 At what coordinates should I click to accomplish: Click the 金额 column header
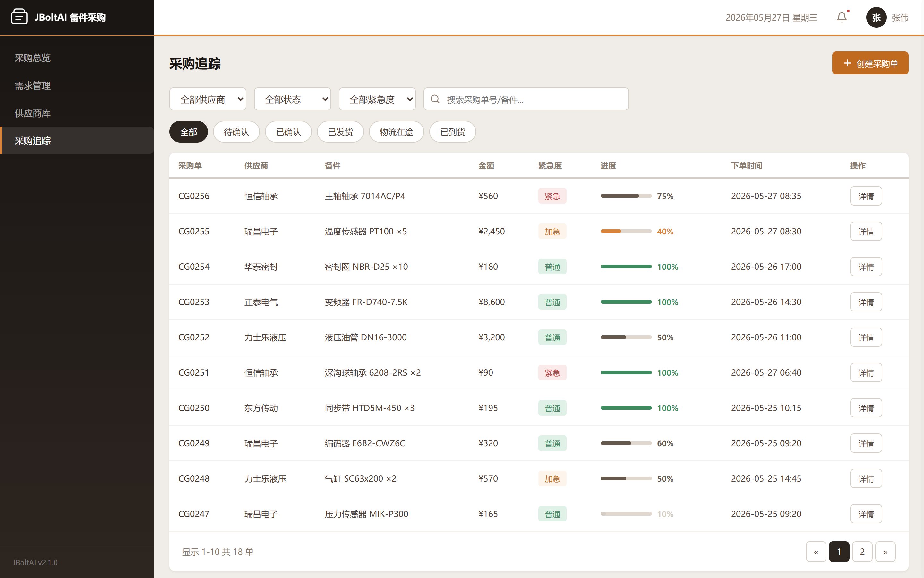pos(486,165)
